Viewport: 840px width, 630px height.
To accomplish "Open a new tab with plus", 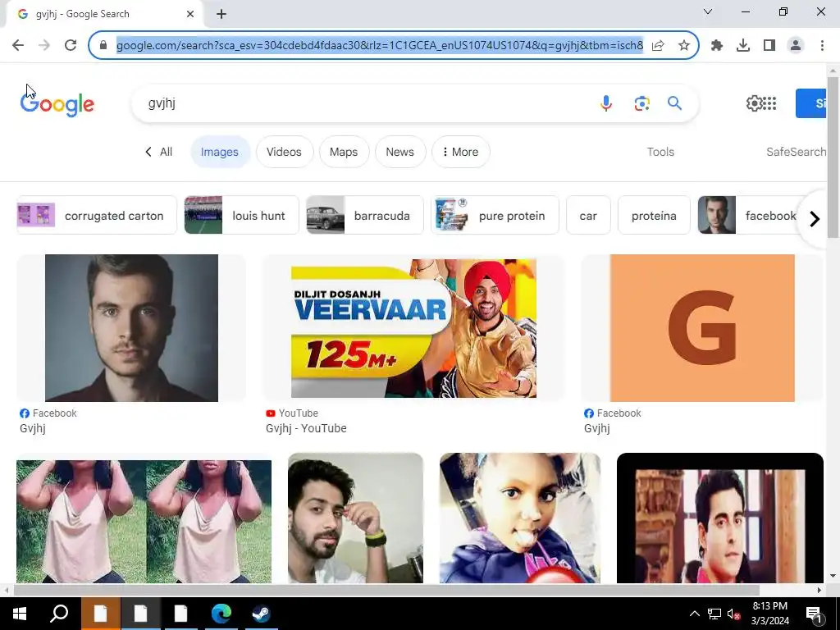I will click(x=221, y=14).
